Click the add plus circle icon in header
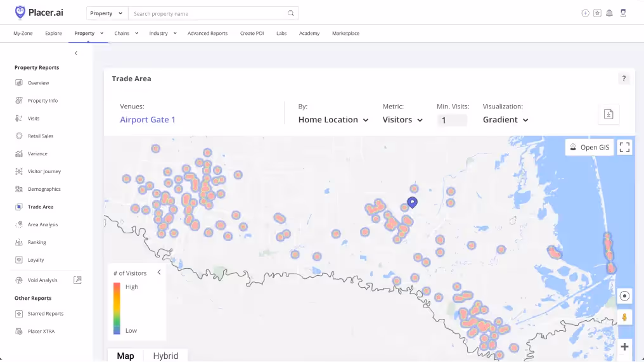 pos(585,13)
